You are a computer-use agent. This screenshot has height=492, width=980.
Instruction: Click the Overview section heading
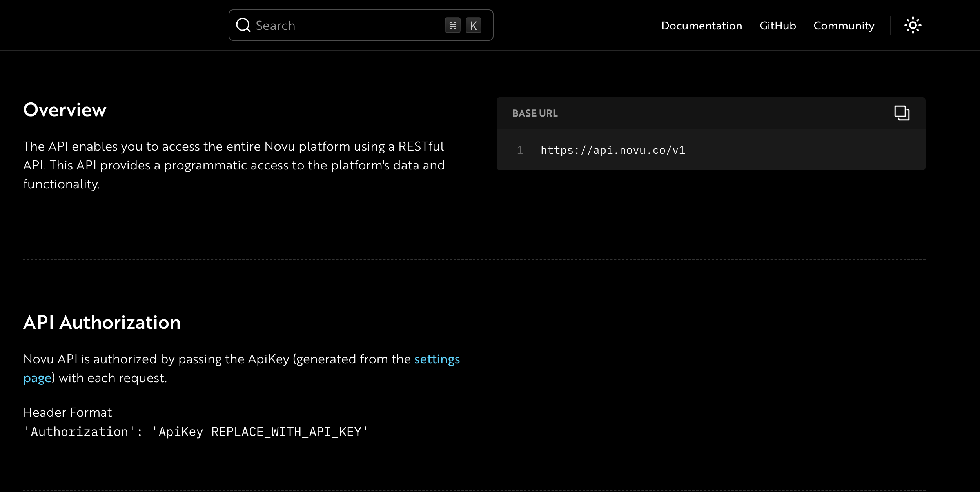[x=65, y=110]
